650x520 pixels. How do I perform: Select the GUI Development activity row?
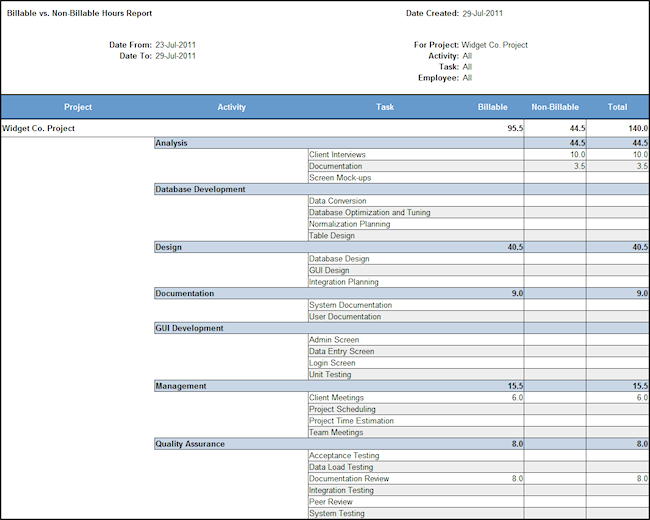pos(401,328)
